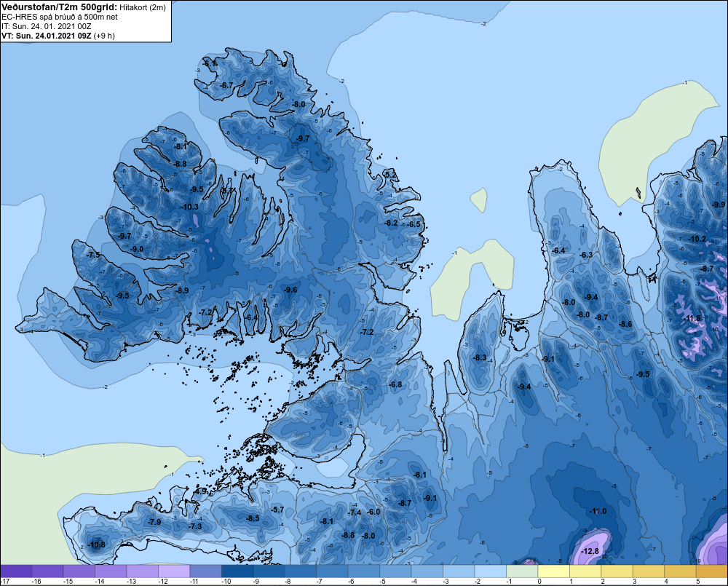The width and height of the screenshot is (728, 586).
Task: Select the dark blue swatch between -10 and -9
Action: [237, 571]
